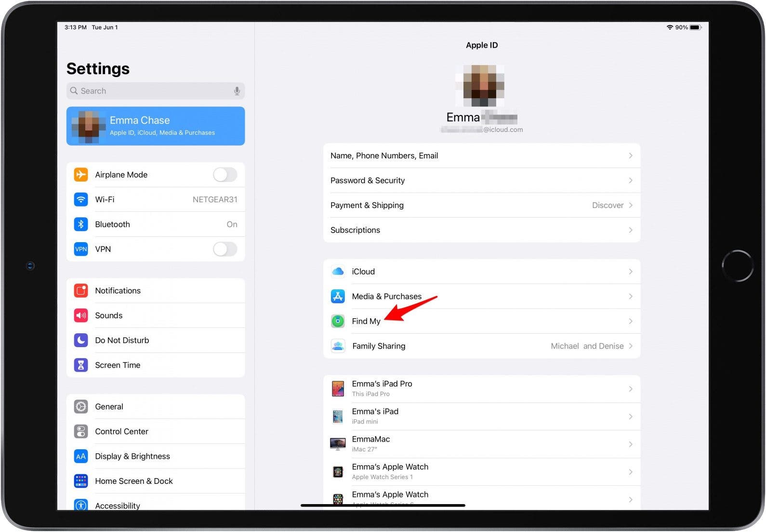766x532 pixels.
Task: Click the Bluetooth settings icon
Action: [81, 224]
